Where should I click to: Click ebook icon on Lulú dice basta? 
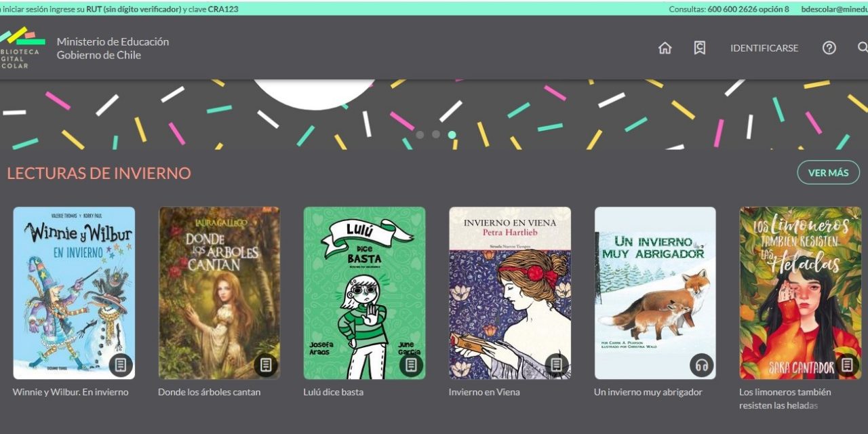point(411,365)
